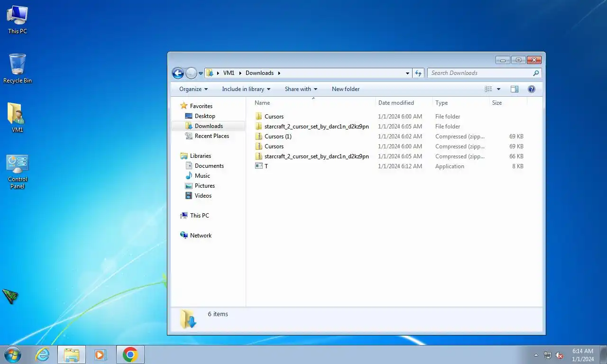Screen dimensions: 607x364
Task: Open Windows Media Player from taskbar
Action: point(100,355)
